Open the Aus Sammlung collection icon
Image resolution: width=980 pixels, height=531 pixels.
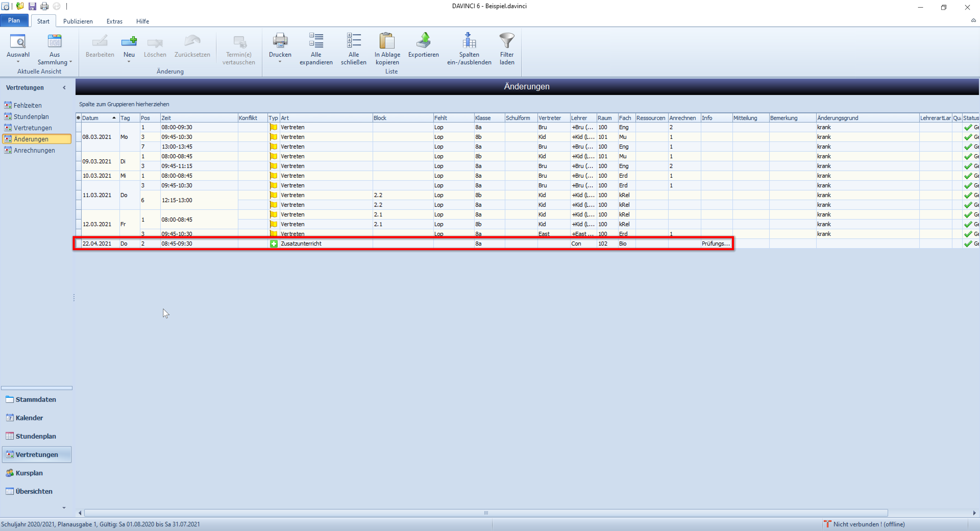coord(54,41)
